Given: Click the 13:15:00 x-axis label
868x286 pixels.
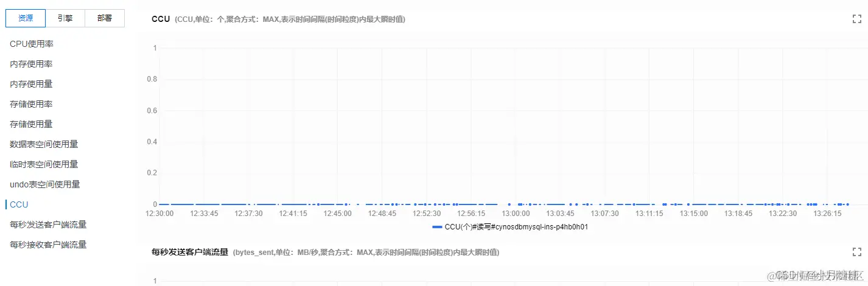Looking at the screenshot, I should pos(694,214).
